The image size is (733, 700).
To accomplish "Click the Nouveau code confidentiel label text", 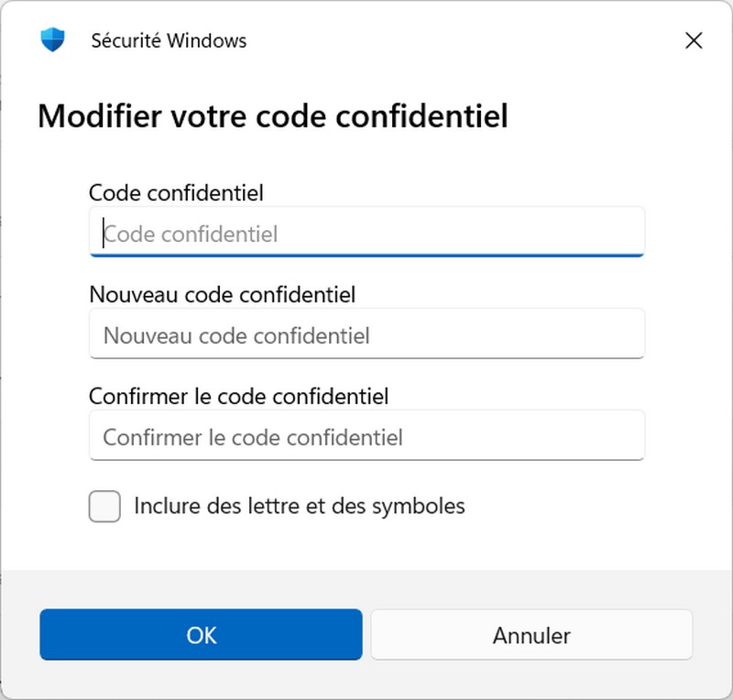I will pos(222,294).
